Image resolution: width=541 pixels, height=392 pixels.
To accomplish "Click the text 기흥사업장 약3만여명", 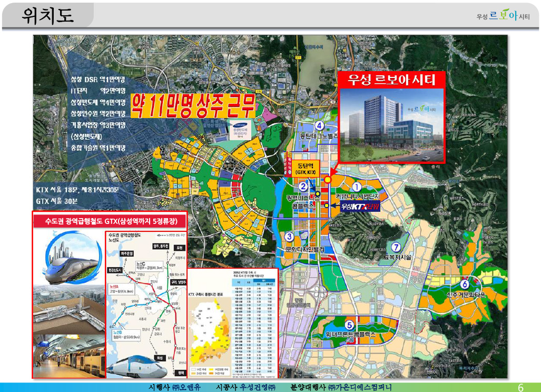I will 98,125.
